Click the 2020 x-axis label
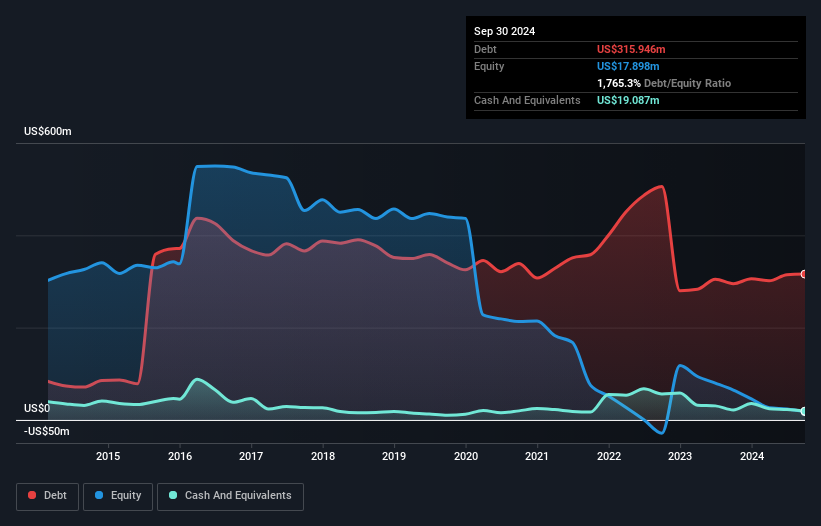Screen dimensions: 821x526 coord(465,456)
